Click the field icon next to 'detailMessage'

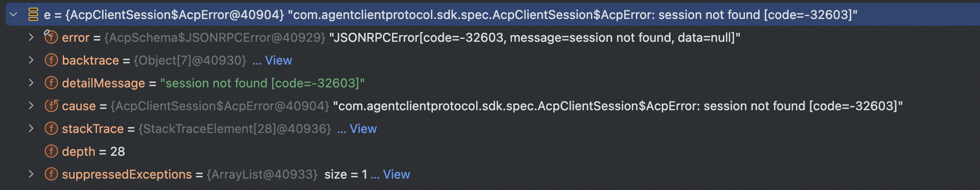tap(51, 83)
